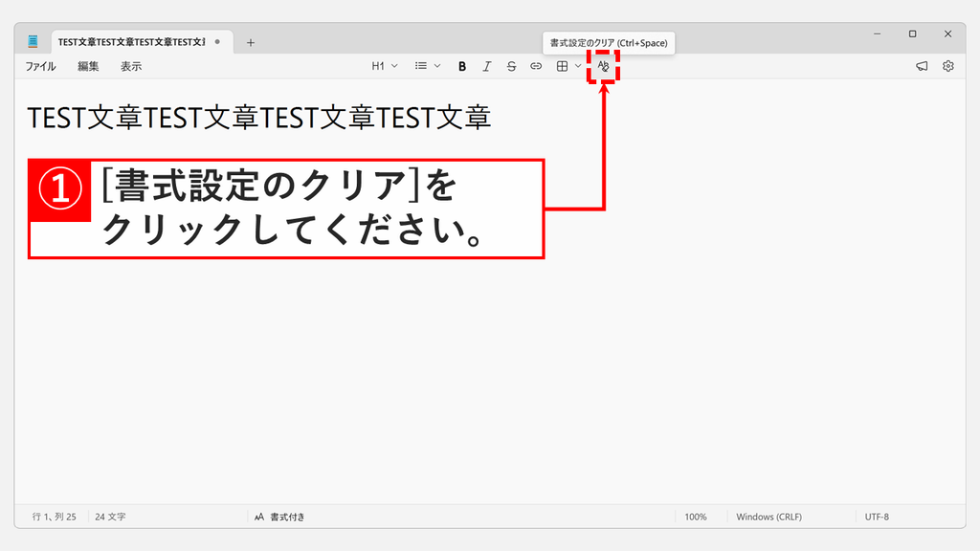
Task: Clear formatting with the Ab eraser icon
Action: coord(603,66)
